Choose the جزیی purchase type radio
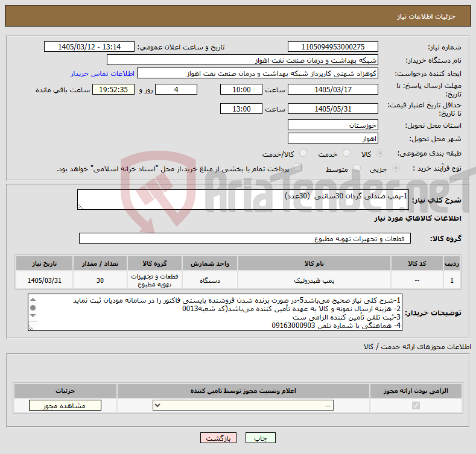This screenshot has width=476, height=454. [x=396, y=168]
